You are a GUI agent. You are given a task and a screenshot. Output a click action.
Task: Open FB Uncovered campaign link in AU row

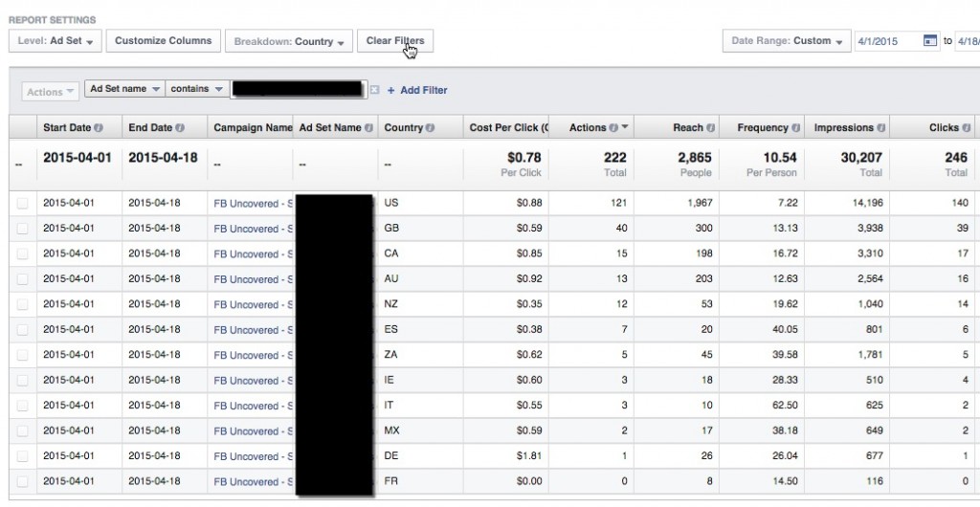[253, 279]
